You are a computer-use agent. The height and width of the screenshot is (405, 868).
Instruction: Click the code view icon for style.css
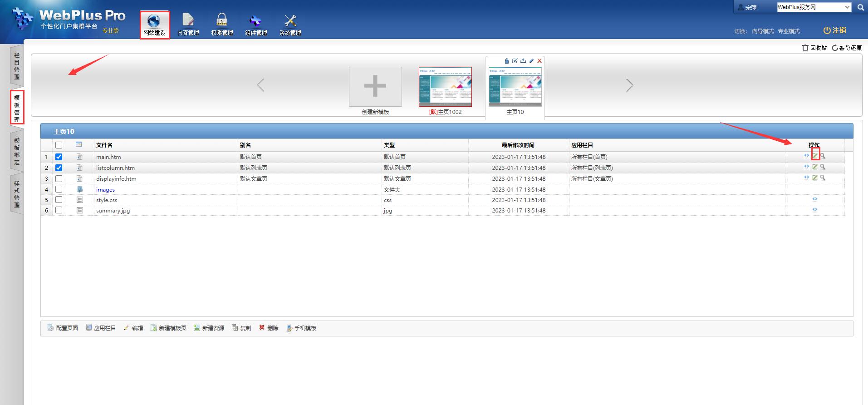(x=815, y=199)
